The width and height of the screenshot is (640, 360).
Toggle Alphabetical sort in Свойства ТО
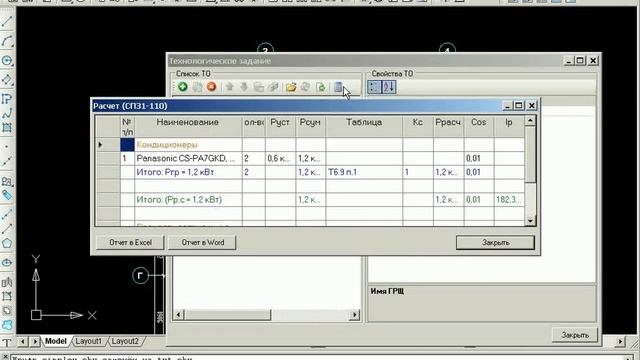pyautogui.click(x=389, y=87)
